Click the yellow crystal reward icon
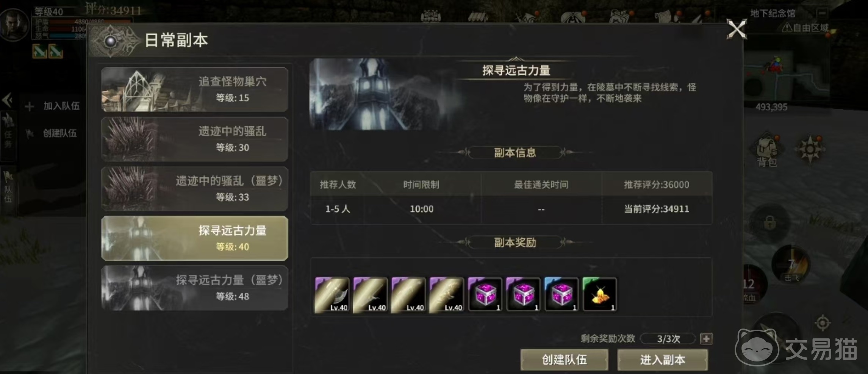The width and height of the screenshot is (868, 374). tap(600, 295)
